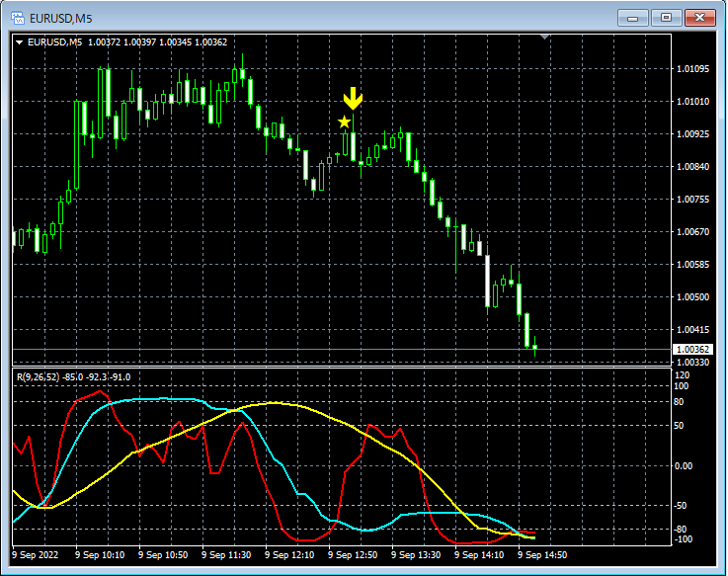The width and height of the screenshot is (728, 576).
Task: Minimize the EURUSD,M5 chart window
Action: click(x=632, y=18)
